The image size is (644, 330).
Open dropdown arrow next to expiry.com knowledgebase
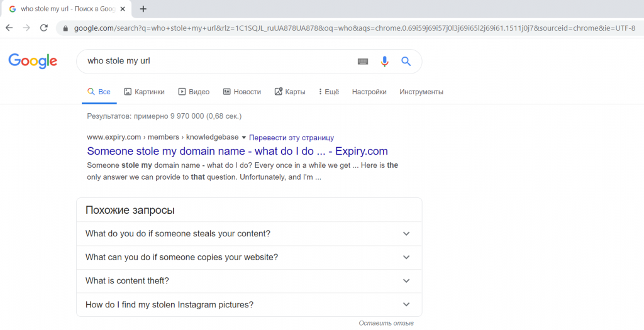click(x=243, y=138)
